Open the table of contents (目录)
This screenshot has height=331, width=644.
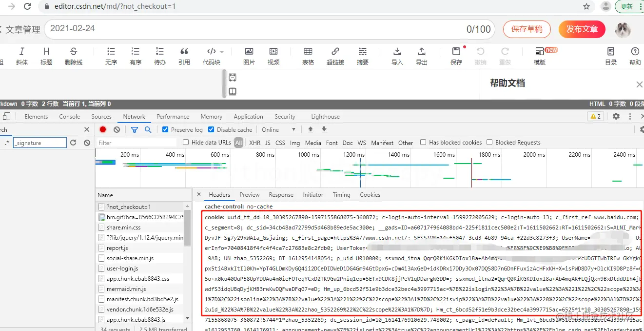611,56
